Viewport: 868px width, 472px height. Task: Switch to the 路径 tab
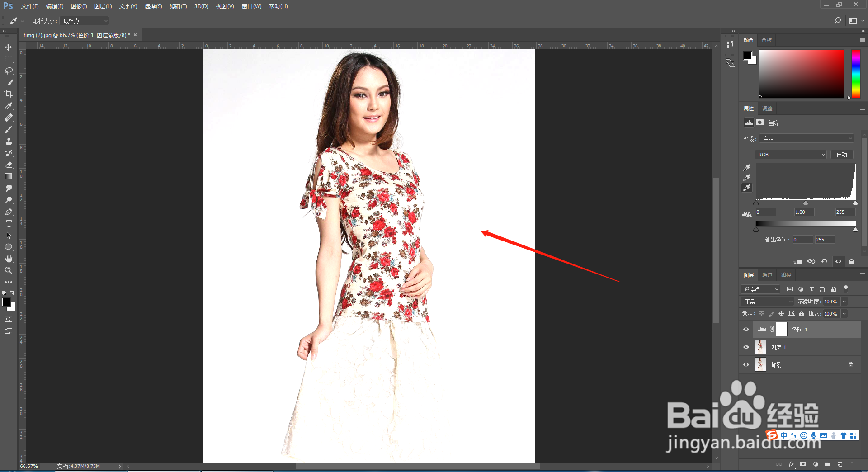pos(786,275)
